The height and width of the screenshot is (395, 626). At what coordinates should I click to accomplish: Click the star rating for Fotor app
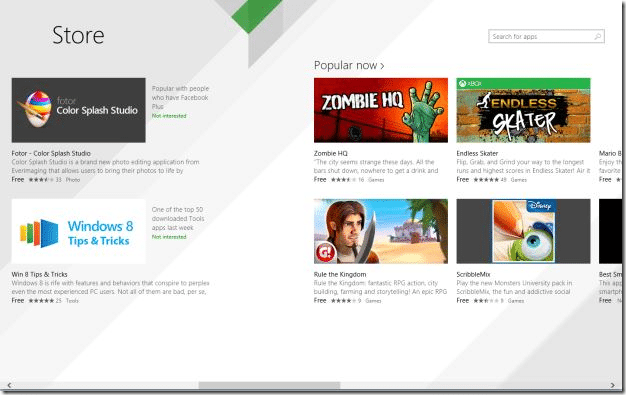click(x=41, y=180)
